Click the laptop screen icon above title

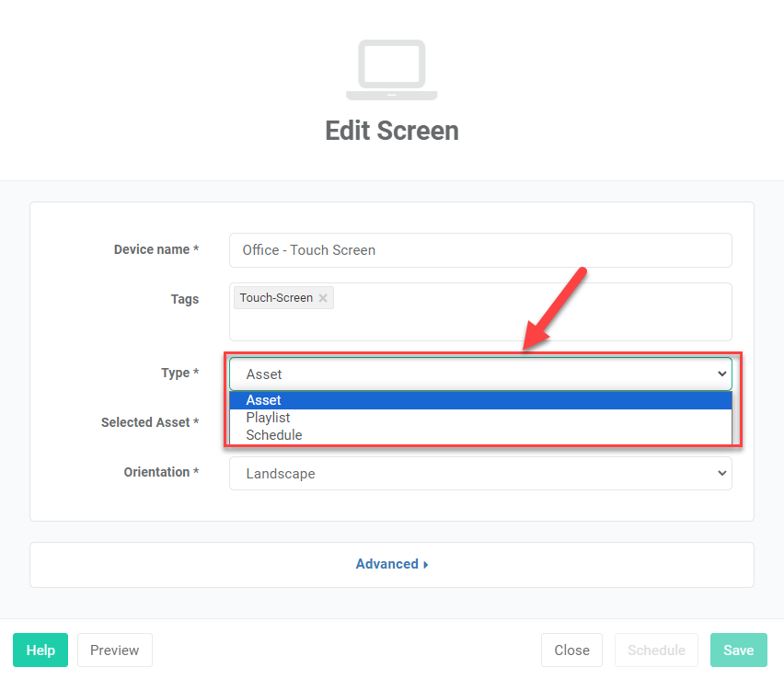tap(391, 70)
